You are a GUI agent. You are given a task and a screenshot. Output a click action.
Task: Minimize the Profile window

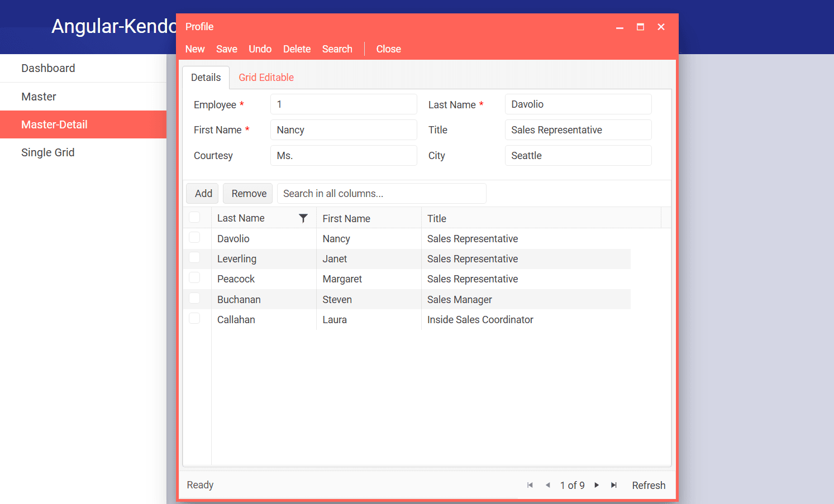(x=619, y=27)
